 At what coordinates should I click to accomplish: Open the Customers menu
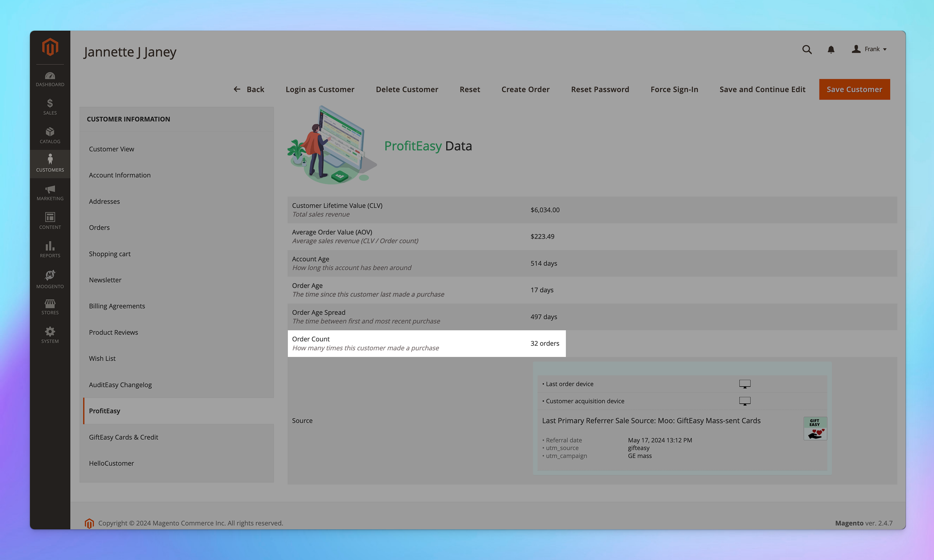50,163
